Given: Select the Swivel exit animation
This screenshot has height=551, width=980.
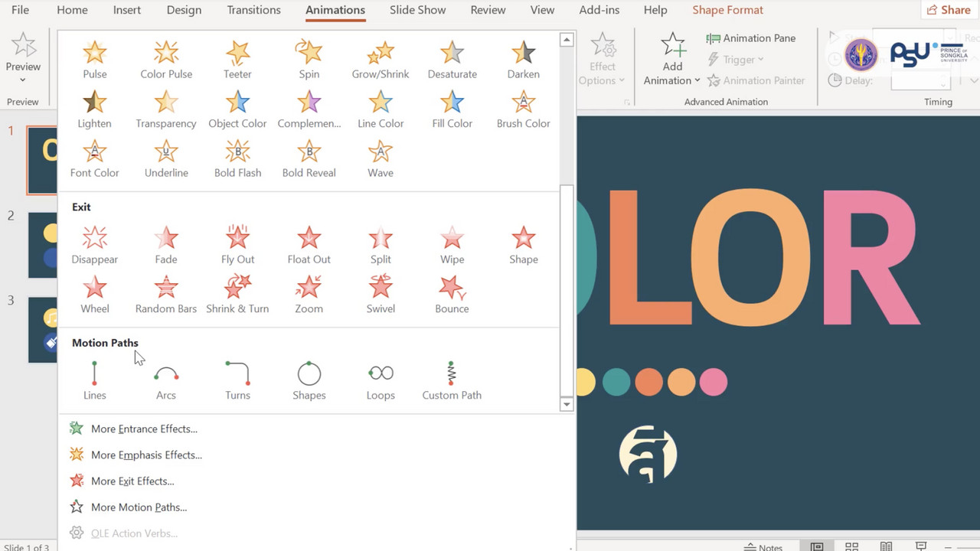Looking at the screenshot, I should point(381,295).
